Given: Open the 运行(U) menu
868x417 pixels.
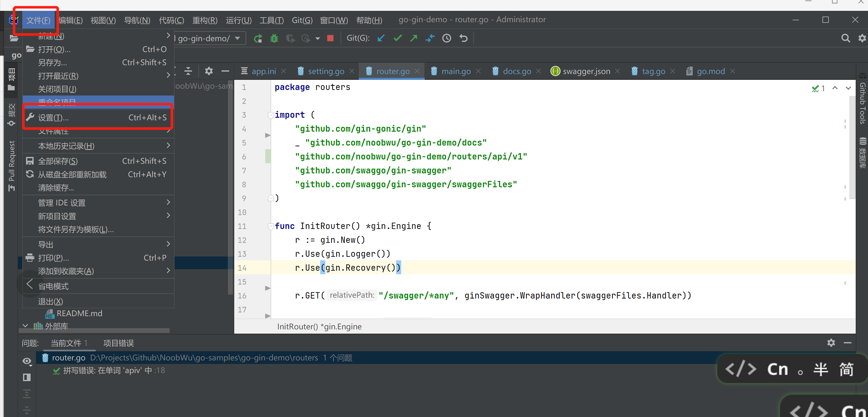Looking at the screenshot, I should tap(239, 20).
